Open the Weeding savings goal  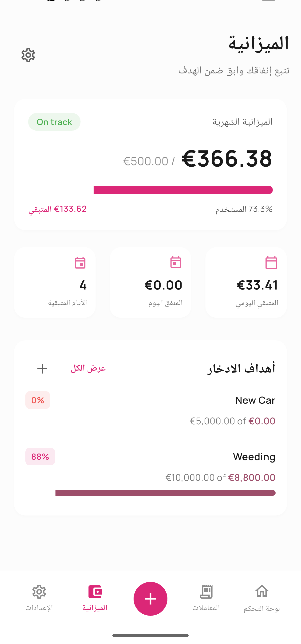pyautogui.click(x=254, y=457)
